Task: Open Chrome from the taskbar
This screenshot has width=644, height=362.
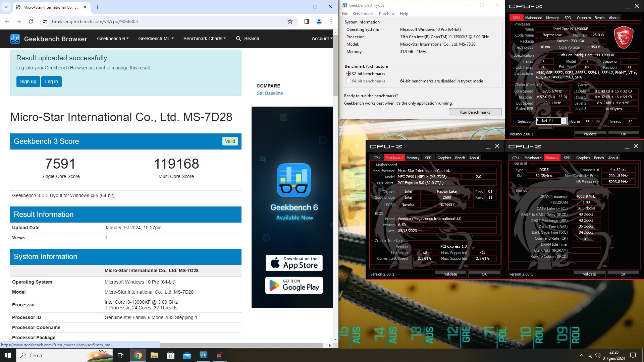Action: (138, 355)
